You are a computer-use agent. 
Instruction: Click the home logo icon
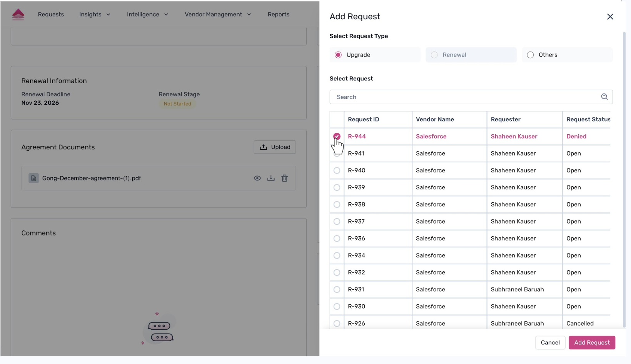18,15
